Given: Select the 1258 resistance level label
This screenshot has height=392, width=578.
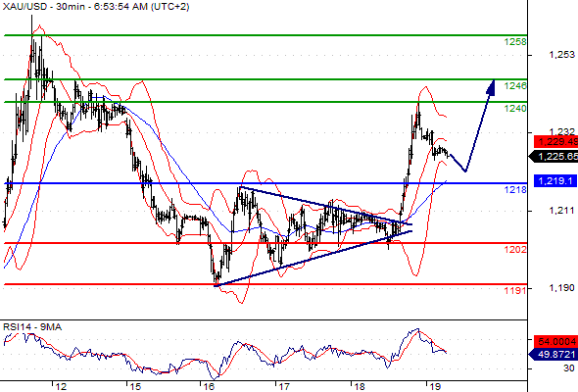Looking at the screenshot, I should tap(515, 42).
